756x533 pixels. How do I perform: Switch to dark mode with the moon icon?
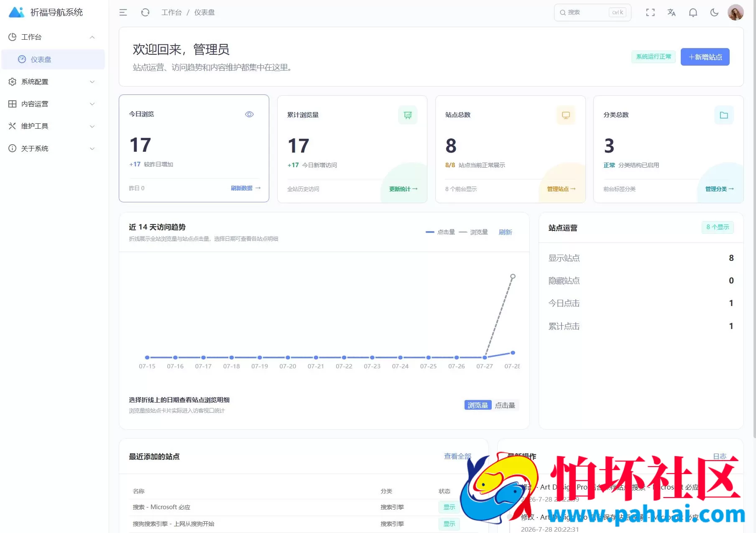pos(714,13)
